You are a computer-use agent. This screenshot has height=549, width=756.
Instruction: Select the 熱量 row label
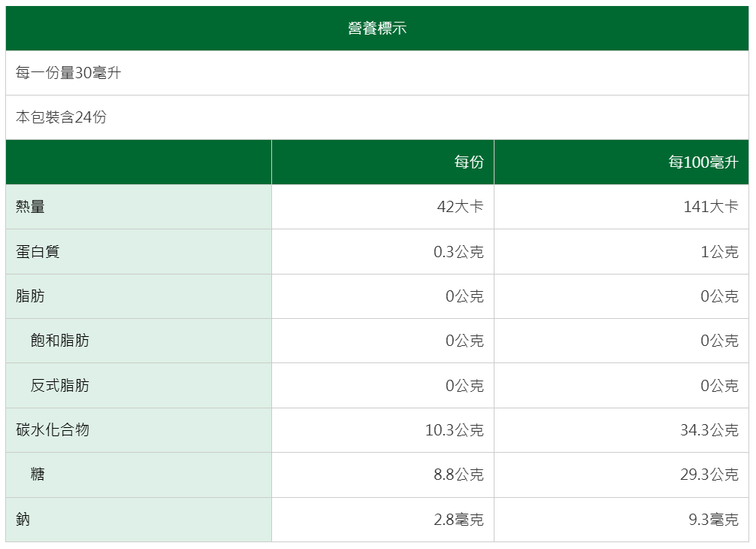click(x=31, y=207)
